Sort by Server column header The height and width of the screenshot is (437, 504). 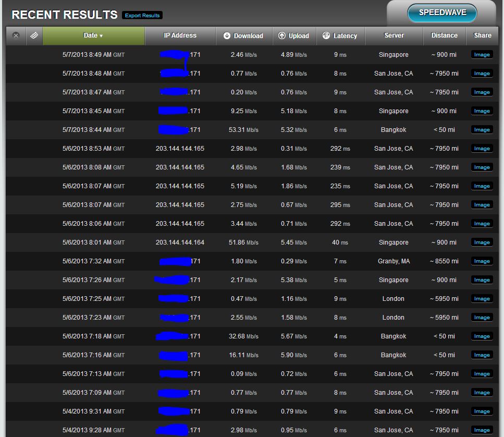394,35
